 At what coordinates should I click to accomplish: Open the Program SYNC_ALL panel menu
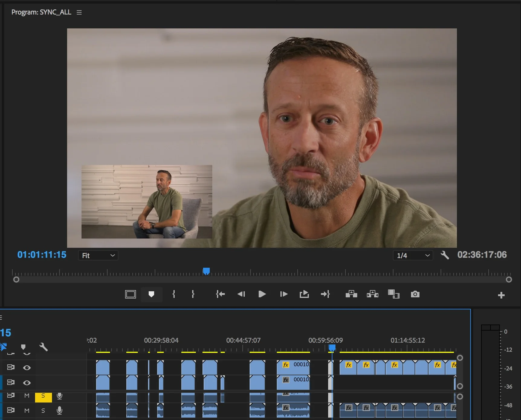tap(79, 12)
